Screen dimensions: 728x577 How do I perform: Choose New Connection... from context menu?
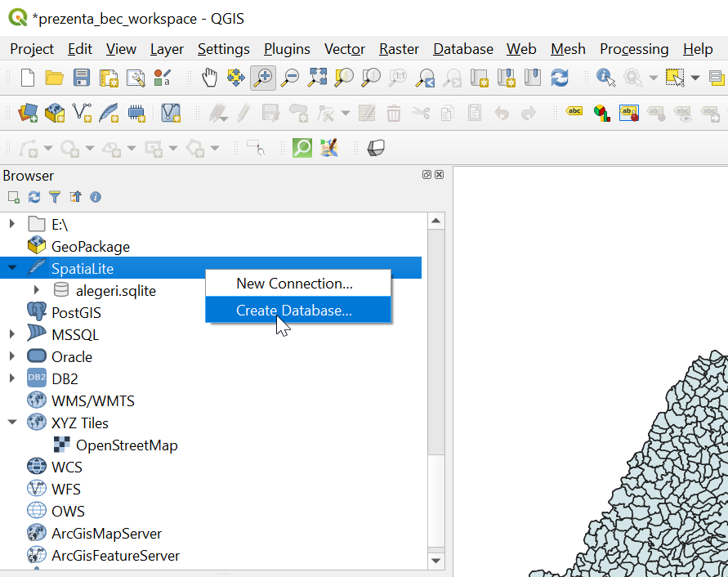298,284
